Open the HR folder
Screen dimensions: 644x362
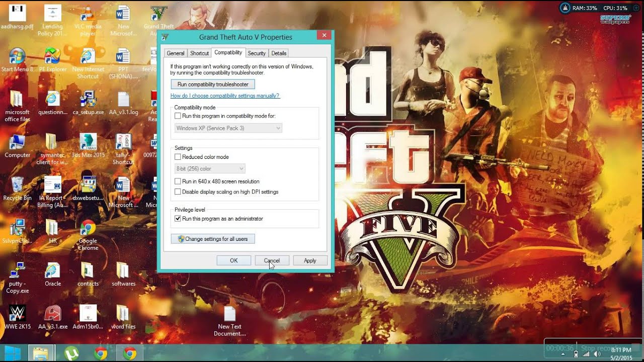[x=53, y=231]
